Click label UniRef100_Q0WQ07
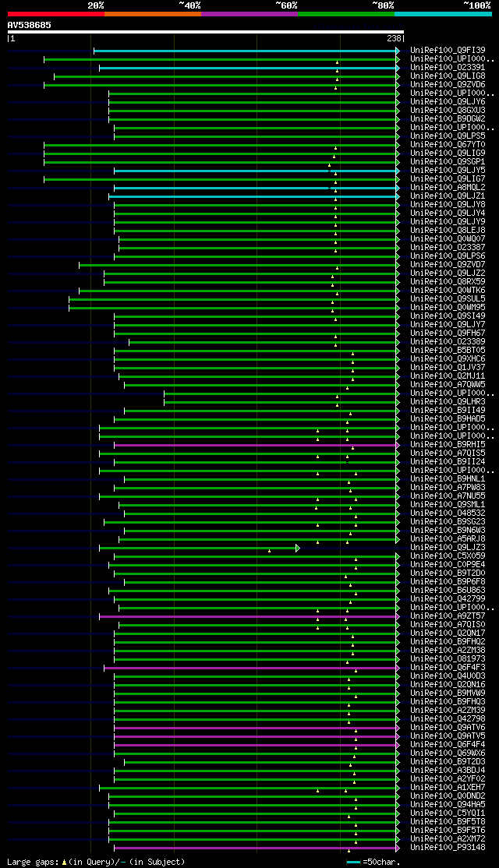The image size is (499, 868). [x=448, y=238]
